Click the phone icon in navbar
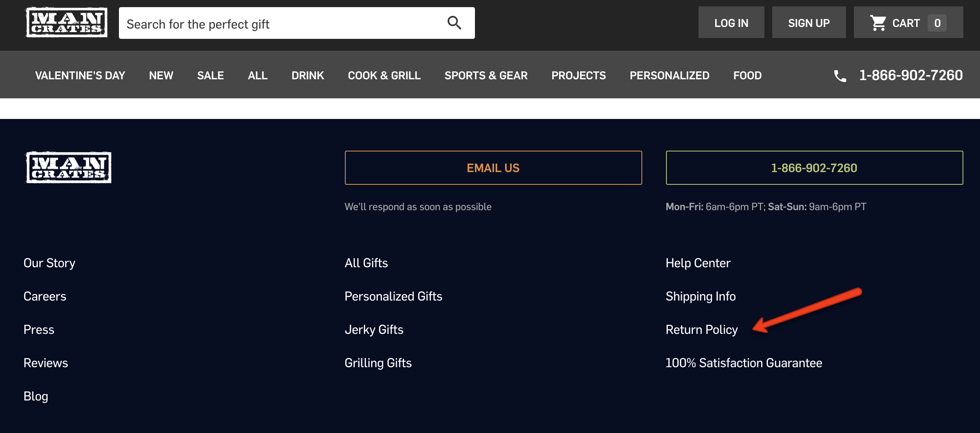Screen dimensions: 980x433 [x=841, y=76]
